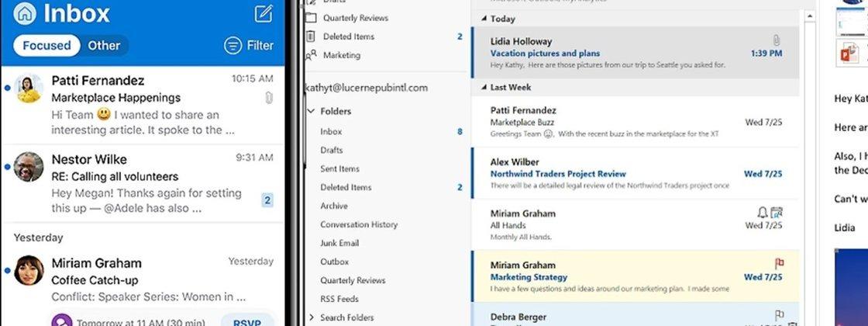Click reminder bell on All Hands message
This screenshot has width=868, height=326.
tap(763, 213)
